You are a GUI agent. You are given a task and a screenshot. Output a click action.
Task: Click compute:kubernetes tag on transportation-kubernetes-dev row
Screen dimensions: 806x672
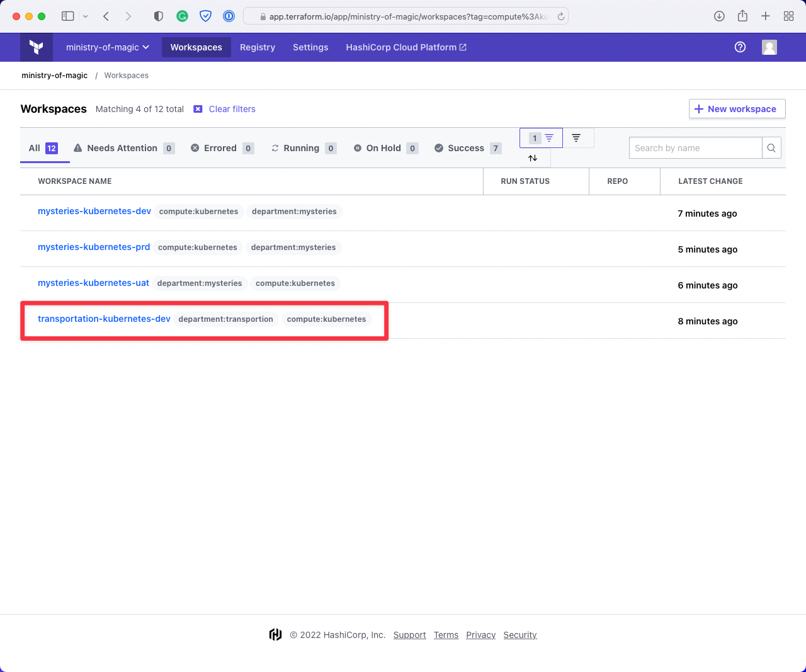(x=326, y=319)
